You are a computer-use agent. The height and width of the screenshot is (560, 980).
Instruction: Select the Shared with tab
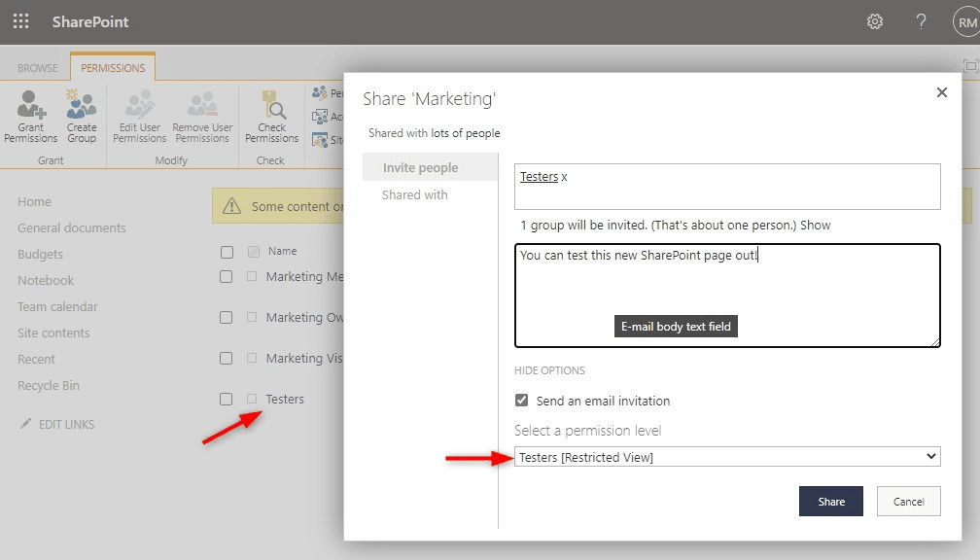(x=415, y=195)
